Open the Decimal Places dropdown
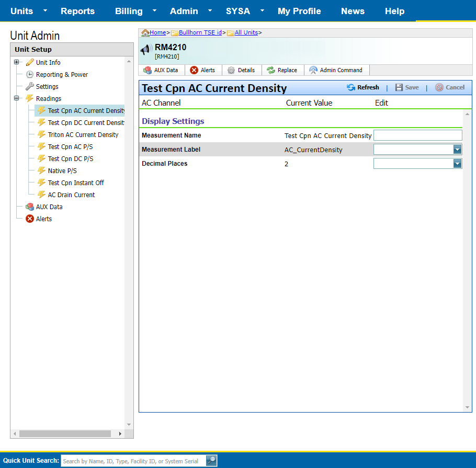Image resolution: width=476 pixels, height=468 pixels. (x=457, y=164)
